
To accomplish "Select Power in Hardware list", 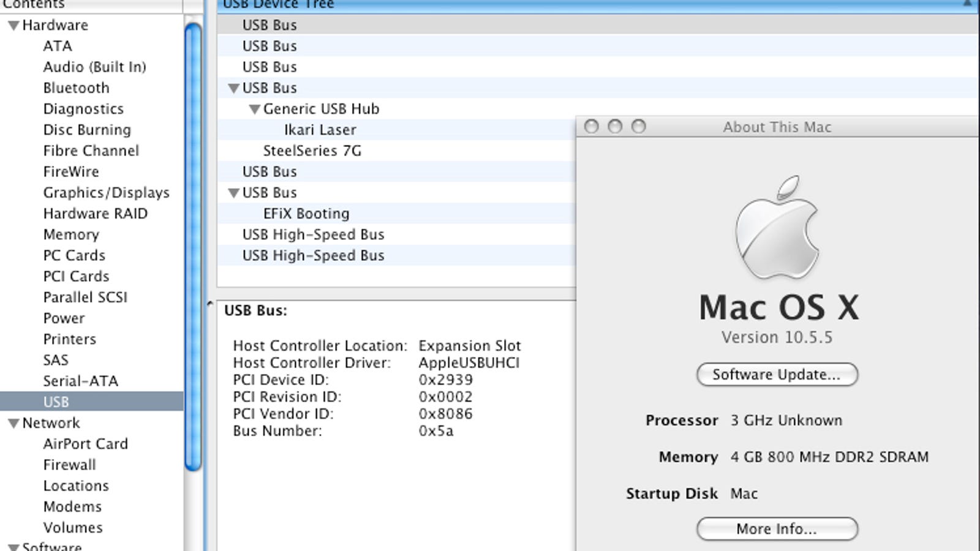I will pos(64,318).
